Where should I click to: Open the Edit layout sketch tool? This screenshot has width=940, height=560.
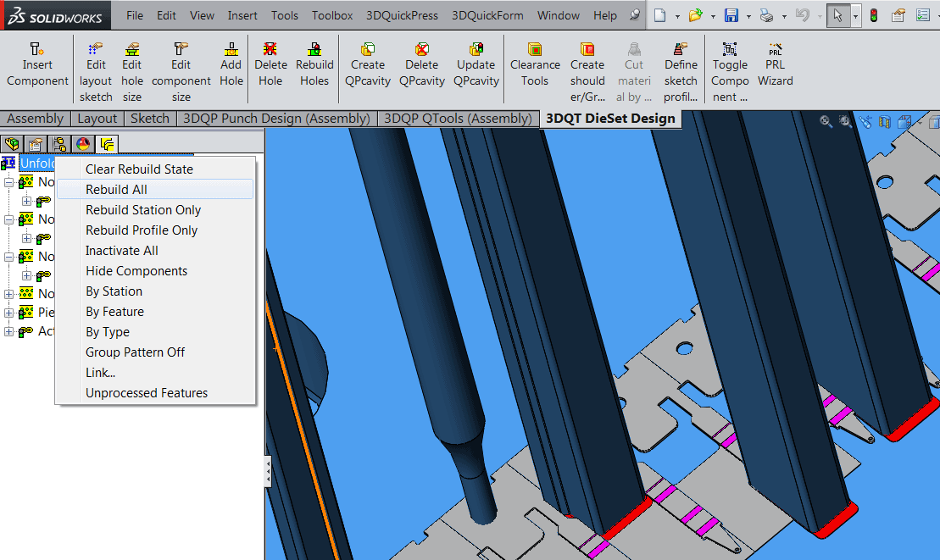click(96, 72)
